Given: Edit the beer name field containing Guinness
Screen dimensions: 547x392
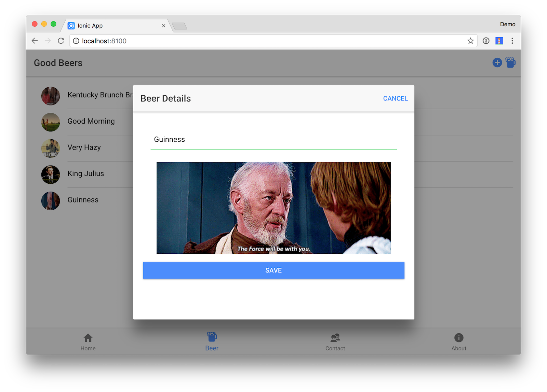Looking at the screenshot, I should pos(273,139).
